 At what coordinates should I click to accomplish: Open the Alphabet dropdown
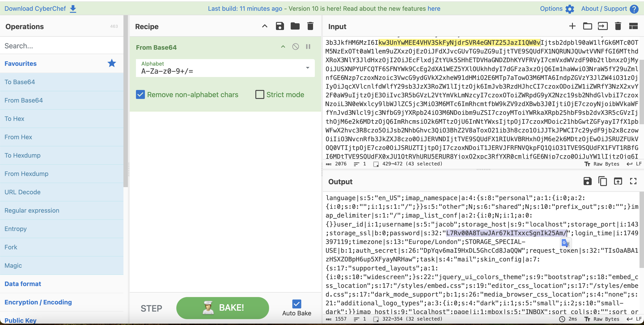[307, 68]
